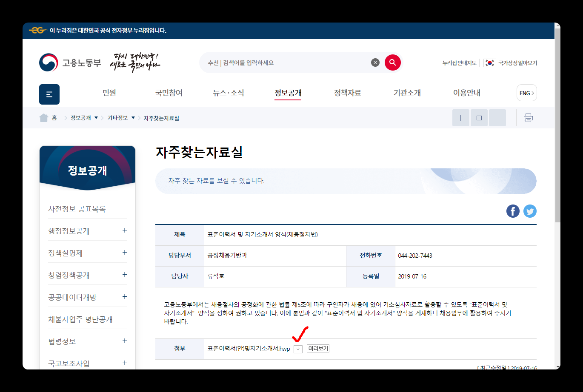Open the 이용안내 main menu

point(467,93)
